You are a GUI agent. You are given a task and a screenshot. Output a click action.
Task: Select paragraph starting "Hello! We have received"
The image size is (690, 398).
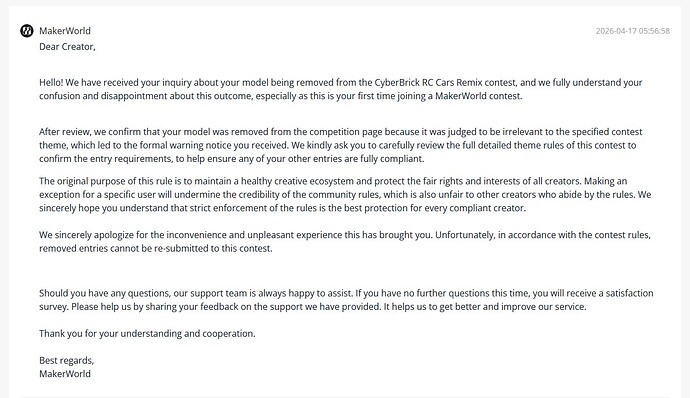[341, 89]
